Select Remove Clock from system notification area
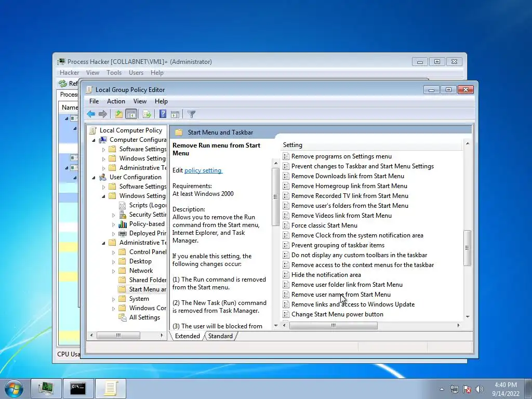This screenshot has width=532, height=399. 357,235
